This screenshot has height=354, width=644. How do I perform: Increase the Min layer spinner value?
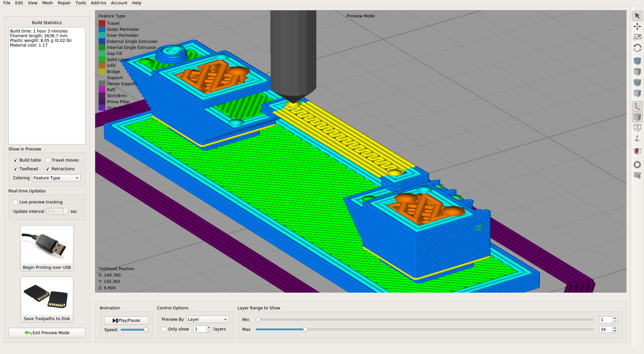[x=615, y=318]
